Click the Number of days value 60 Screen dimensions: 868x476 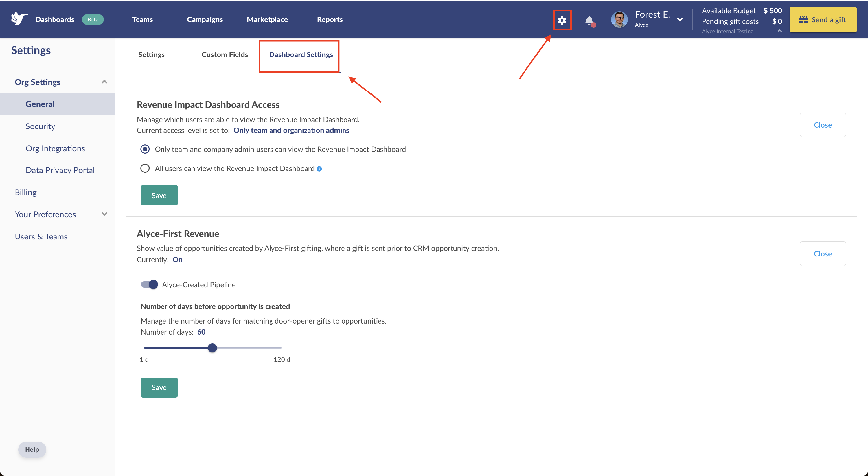coord(201,332)
